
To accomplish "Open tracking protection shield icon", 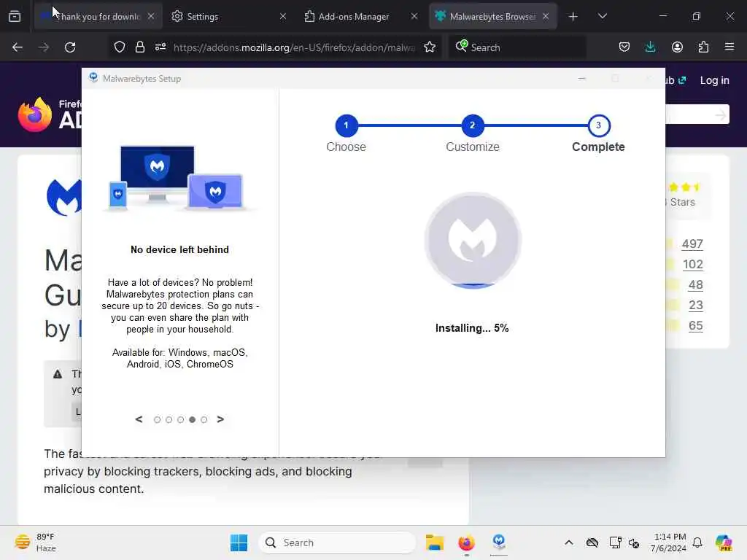I will pos(120,47).
